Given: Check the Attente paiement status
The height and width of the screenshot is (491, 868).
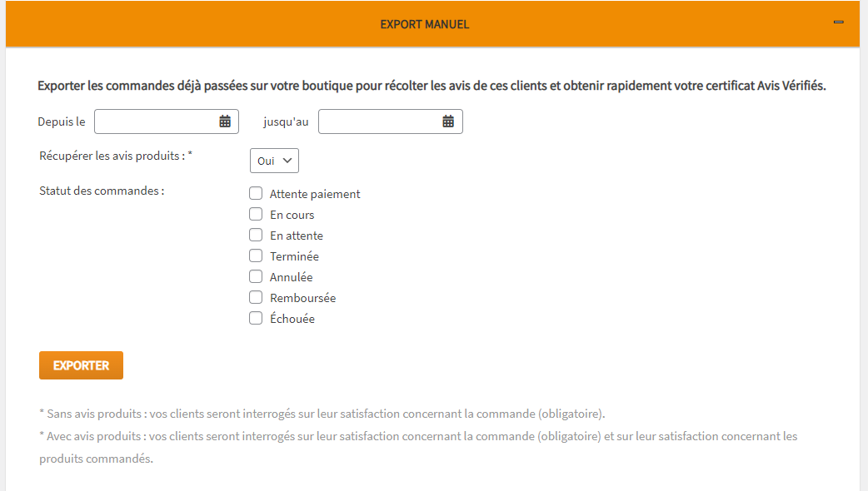Looking at the screenshot, I should tap(256, 194).
